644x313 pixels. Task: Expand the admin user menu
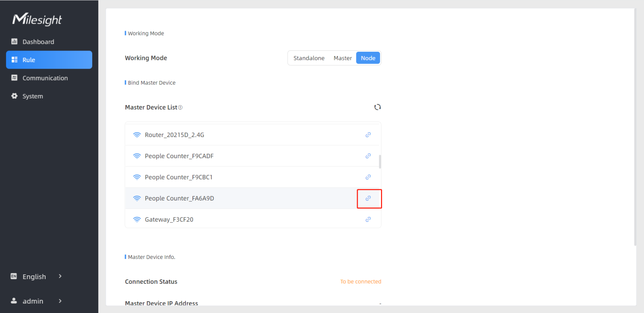(37, 301)
